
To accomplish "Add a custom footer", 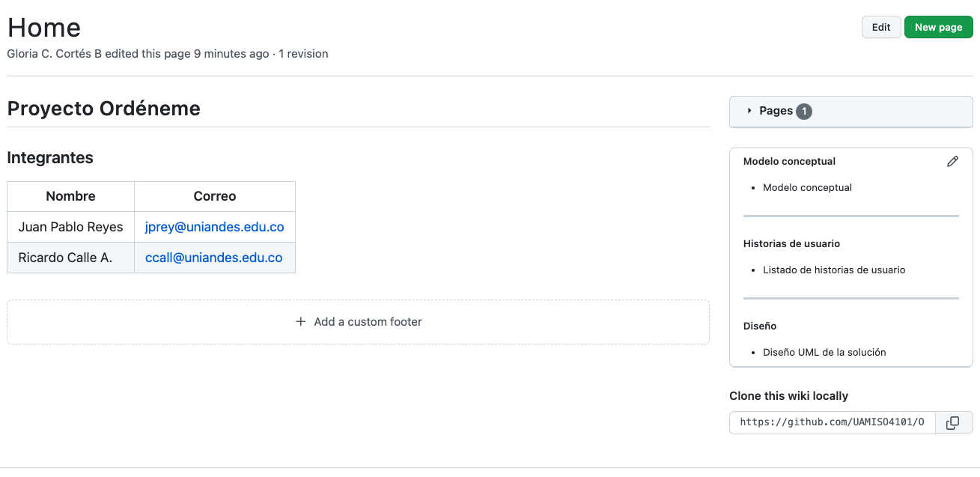I will coord(358,322).
